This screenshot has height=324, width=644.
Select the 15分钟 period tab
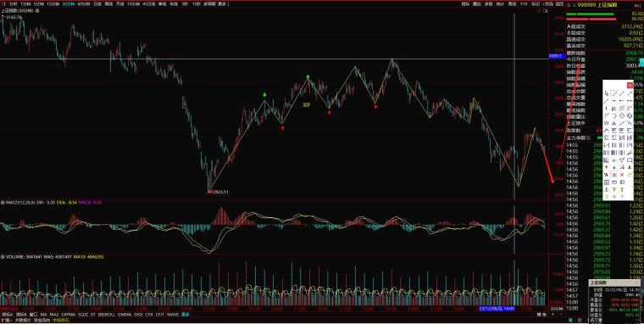tap(53, 3)
